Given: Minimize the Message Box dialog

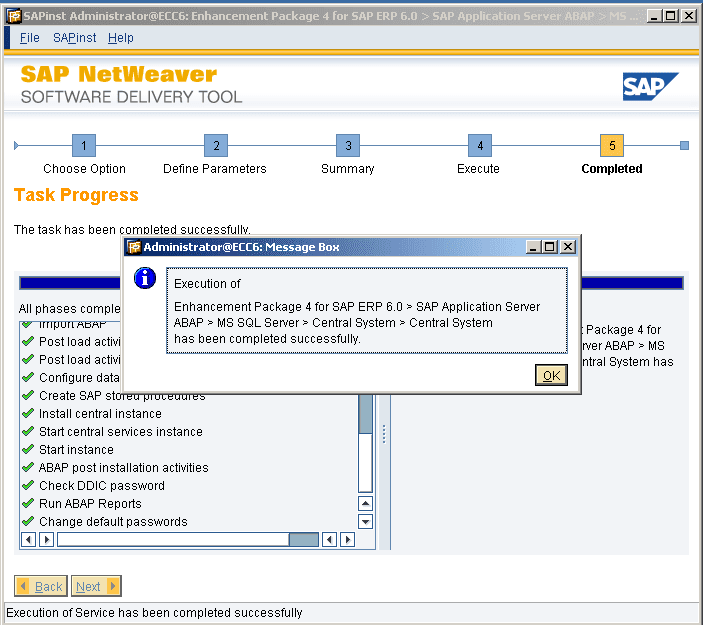Looking at the screenshot, I should pos(533,247).
